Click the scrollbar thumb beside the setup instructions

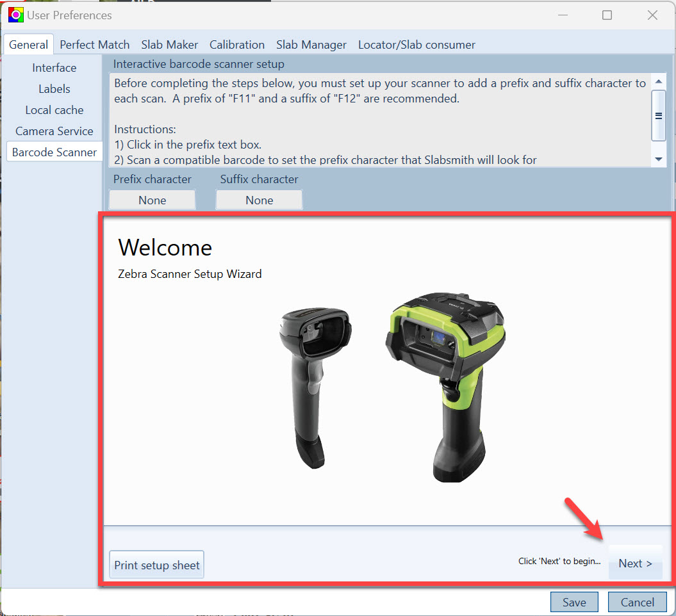(x=658, y=116)
